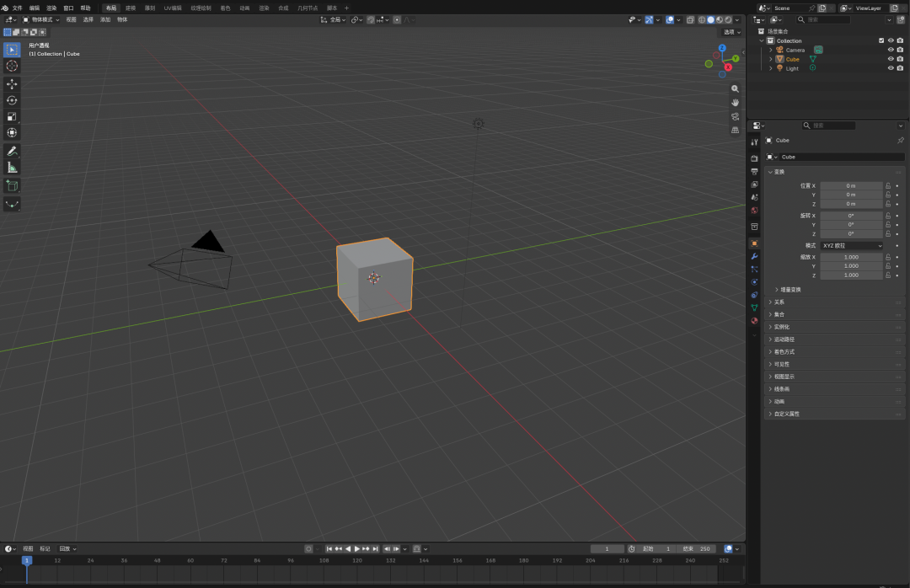This screenshot has height=588, width=910.
Task: Open the Particles properties tab
Action: (x=754, y=270)
